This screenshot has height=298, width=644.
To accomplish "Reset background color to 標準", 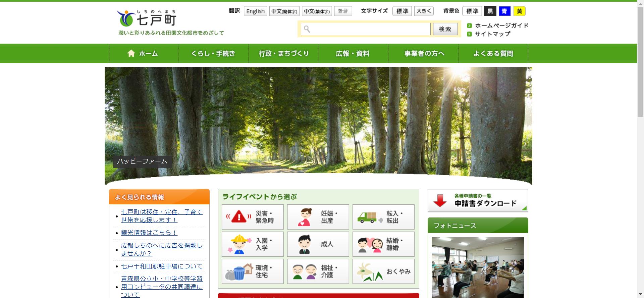I will pos(472,11).
